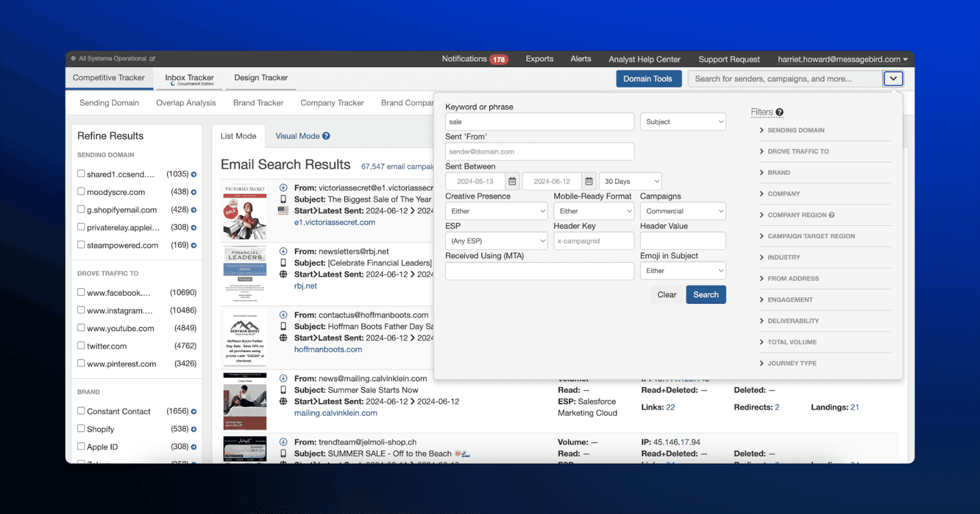Select the www.youtube.com checkbox
The width and height of the screenshot is (980, 514).
81,328
